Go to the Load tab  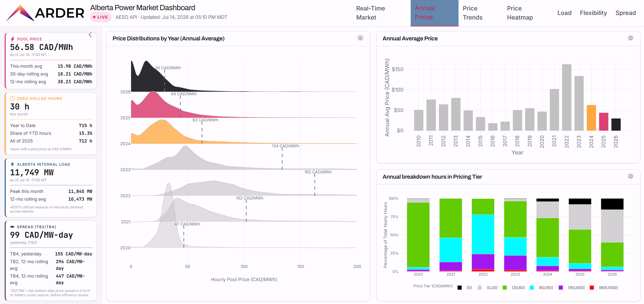pos(564,13)
